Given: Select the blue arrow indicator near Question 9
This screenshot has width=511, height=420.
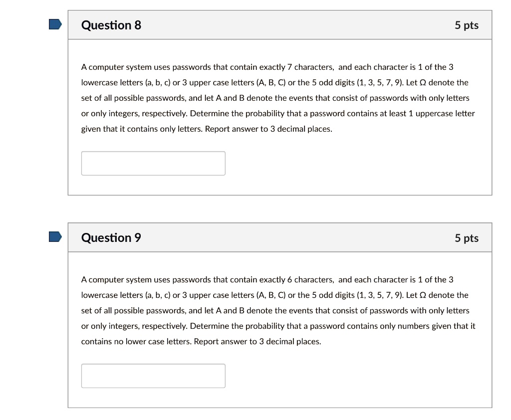Looking at the screenshot, I should coord(55,237).
